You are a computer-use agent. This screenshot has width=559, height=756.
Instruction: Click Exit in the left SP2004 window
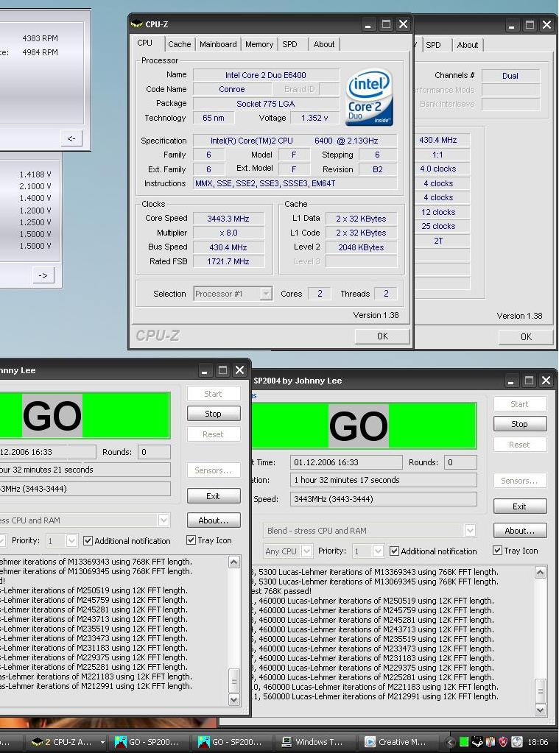pyautogui.click(x=213, y=496)
